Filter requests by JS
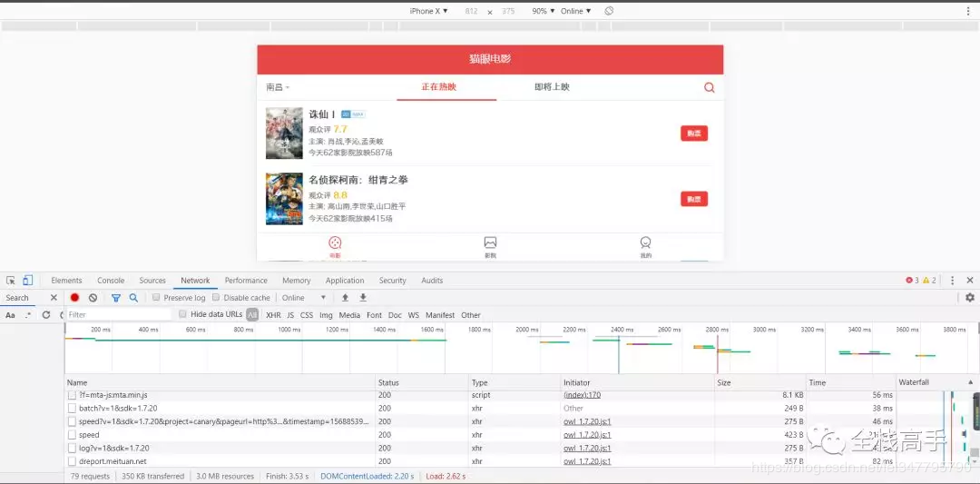Screen dimensions: 980x484 click(290, 315)
